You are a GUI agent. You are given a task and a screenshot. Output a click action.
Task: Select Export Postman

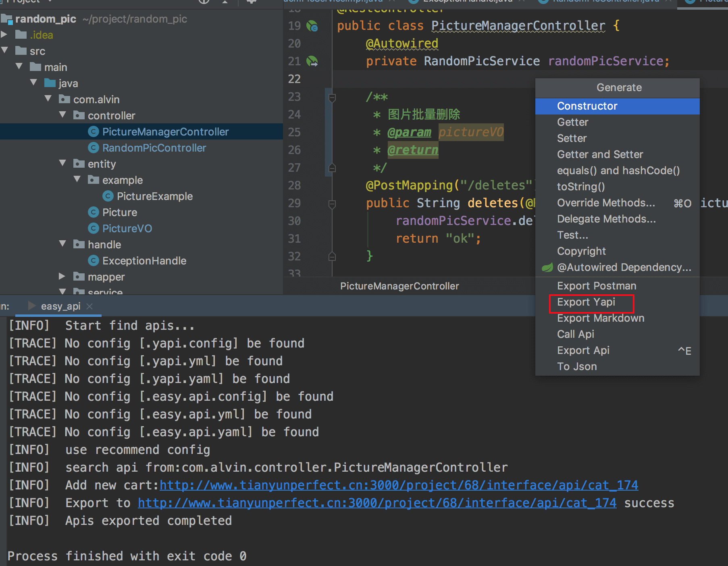pyautogui.click(x=617, y=286)
